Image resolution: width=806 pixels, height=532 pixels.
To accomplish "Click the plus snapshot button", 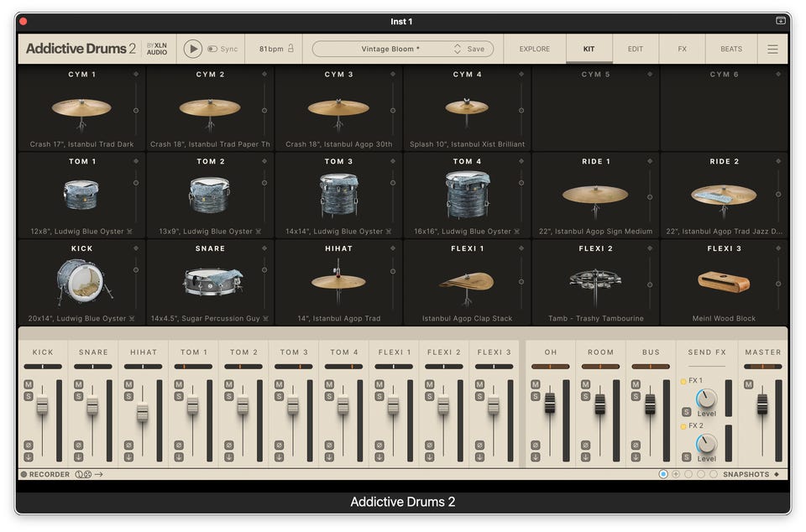I will [675, 474].
